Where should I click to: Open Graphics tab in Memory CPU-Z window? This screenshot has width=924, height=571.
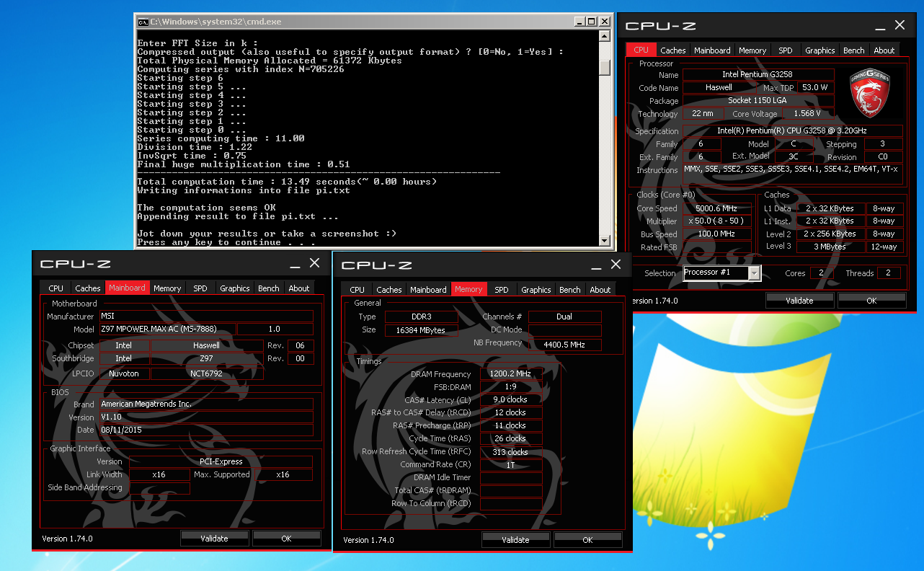pos(536,290)
